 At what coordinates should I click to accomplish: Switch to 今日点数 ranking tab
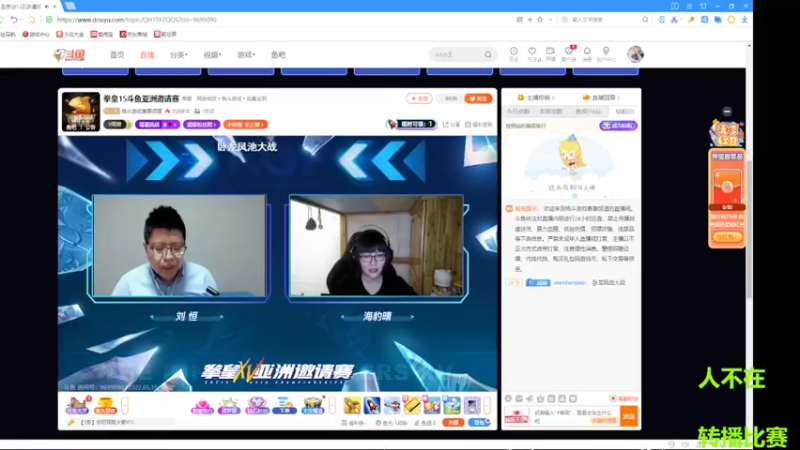[x=518, y=111]
